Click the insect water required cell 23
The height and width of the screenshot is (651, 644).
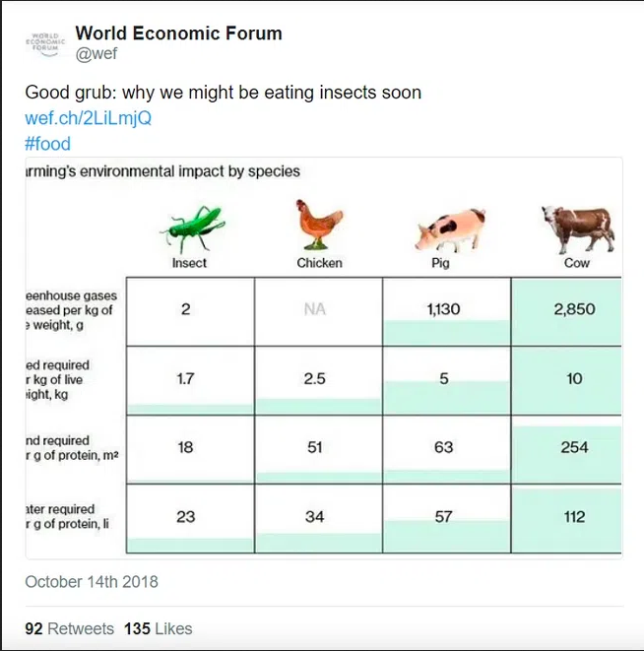click(185, 516)
